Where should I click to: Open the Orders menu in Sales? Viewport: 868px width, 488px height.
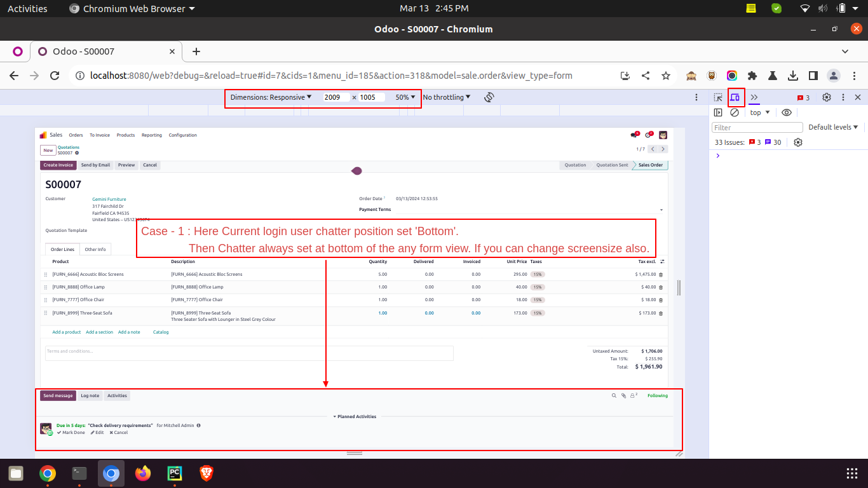[x=76, y=135]
